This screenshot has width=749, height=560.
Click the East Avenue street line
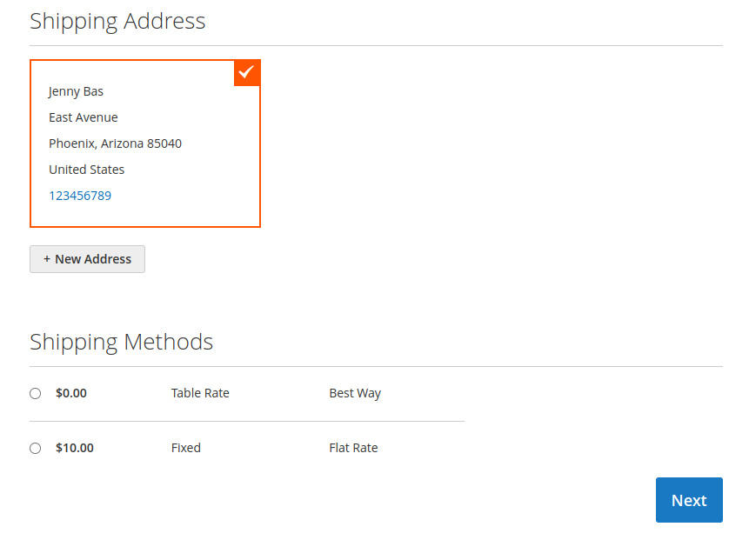click(x=84, y=117)
